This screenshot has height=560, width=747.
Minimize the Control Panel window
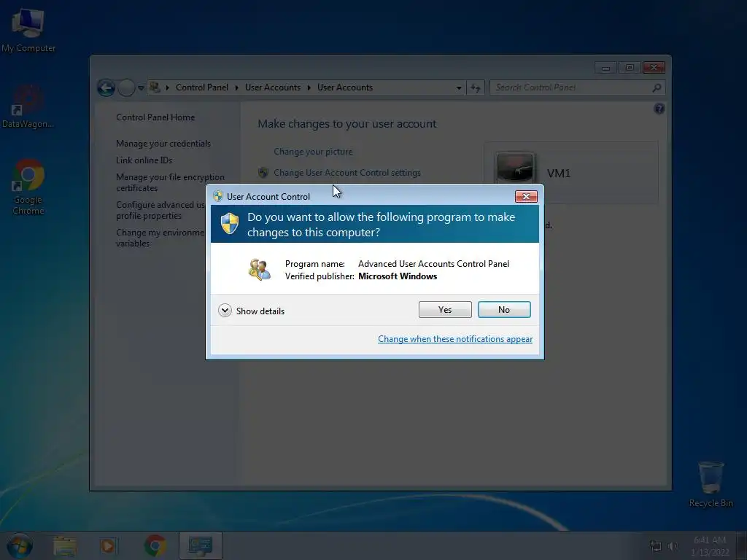click(x=605, y=68)
